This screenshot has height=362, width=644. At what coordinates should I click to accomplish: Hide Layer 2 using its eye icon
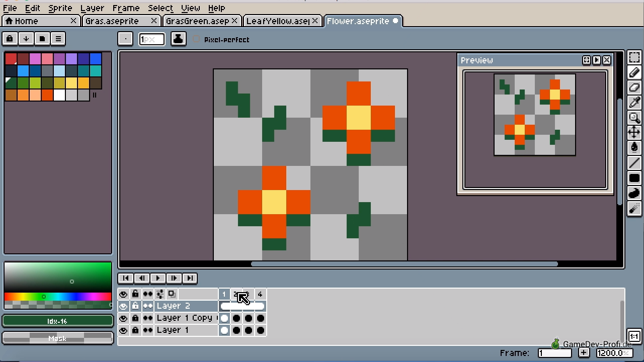click(123, 306)
